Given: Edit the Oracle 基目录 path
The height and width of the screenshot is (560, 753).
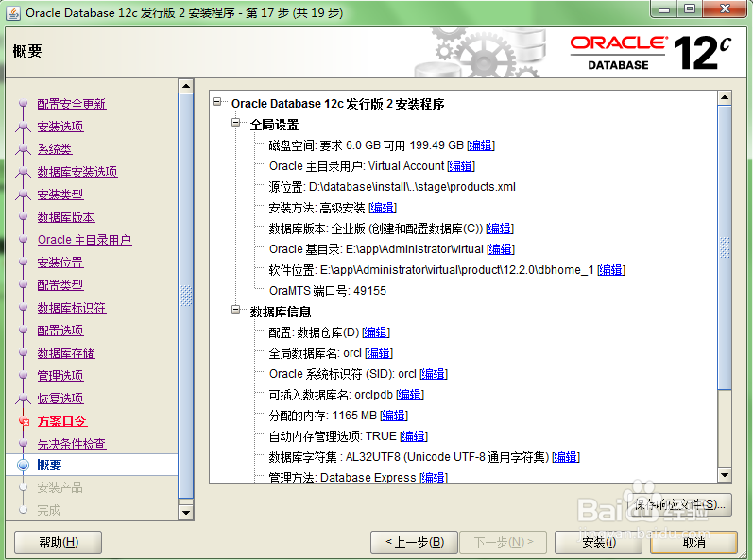Looking at the screenshot, I should (501, 249).
